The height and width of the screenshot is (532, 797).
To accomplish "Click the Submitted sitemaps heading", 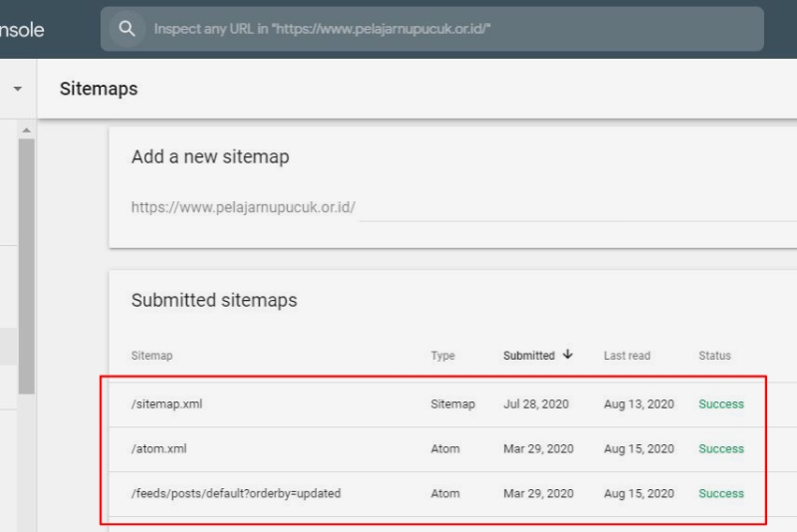I will pos(214,300).
